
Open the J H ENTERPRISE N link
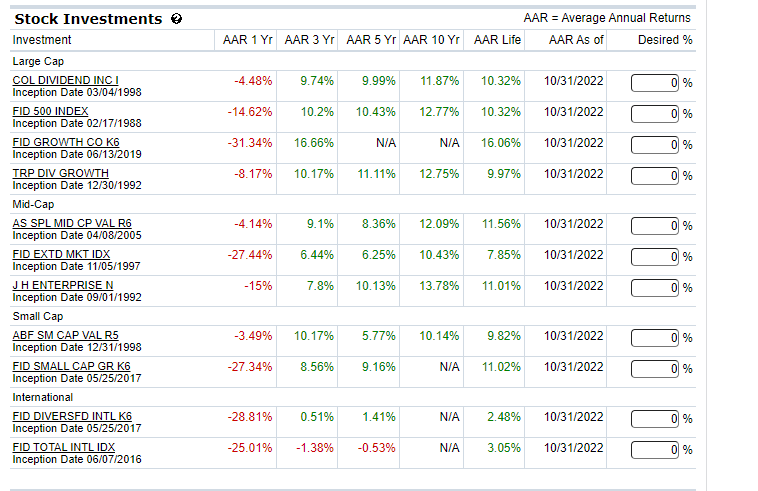coord(62,286)
